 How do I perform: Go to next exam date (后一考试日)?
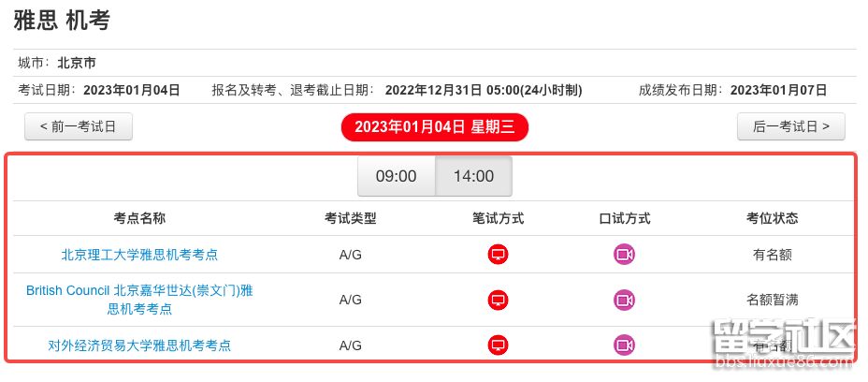pos(790,127)
